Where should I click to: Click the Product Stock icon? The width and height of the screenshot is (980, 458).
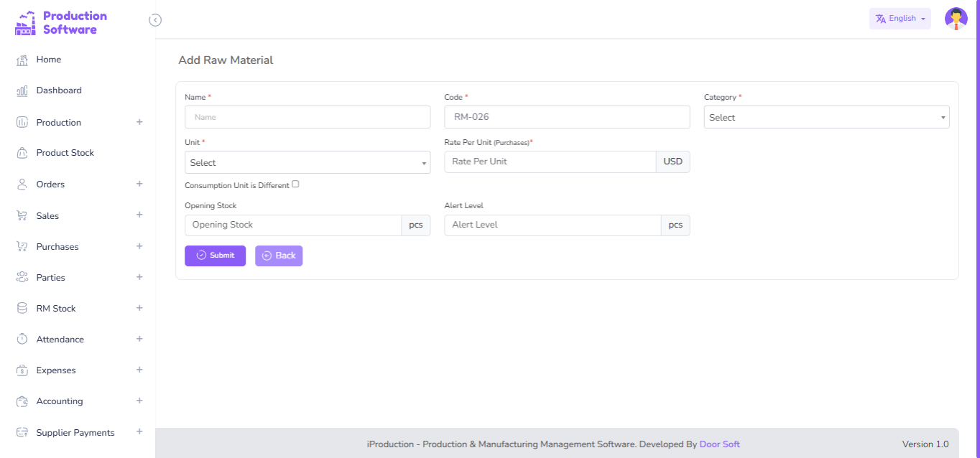tap(22, 153)
